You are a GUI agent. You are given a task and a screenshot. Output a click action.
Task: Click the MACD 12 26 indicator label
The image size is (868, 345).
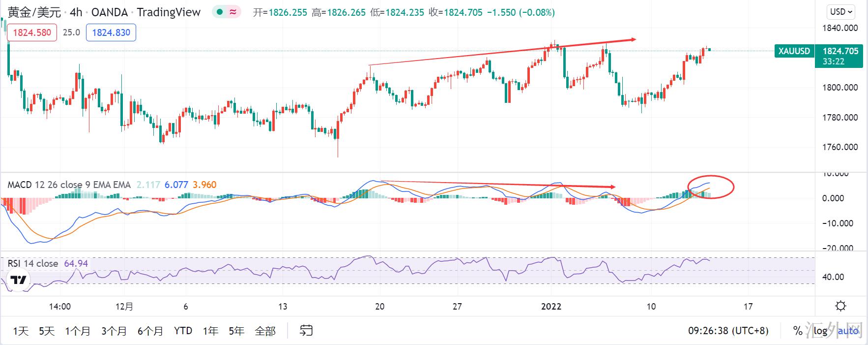69,185
